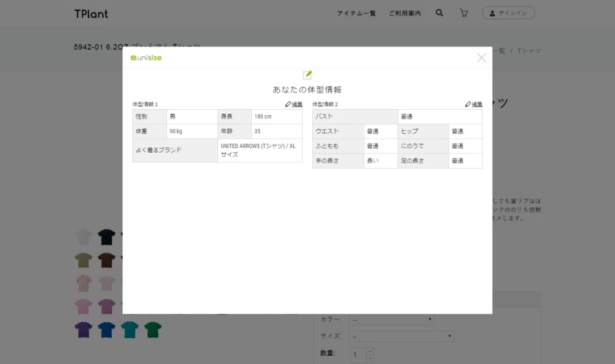Screen dimensions: 615x364
Task: Close the unisize body info dialog
Action: click(x=481, y=58)
